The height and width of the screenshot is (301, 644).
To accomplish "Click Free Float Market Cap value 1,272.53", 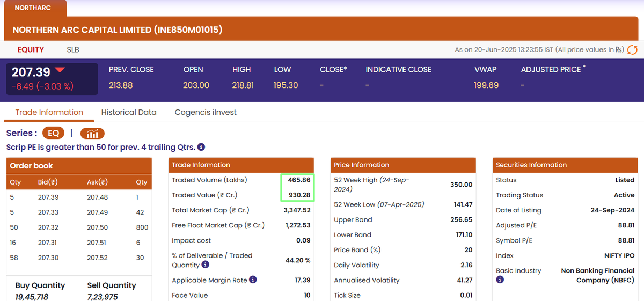I will click(x=297, y=225).
